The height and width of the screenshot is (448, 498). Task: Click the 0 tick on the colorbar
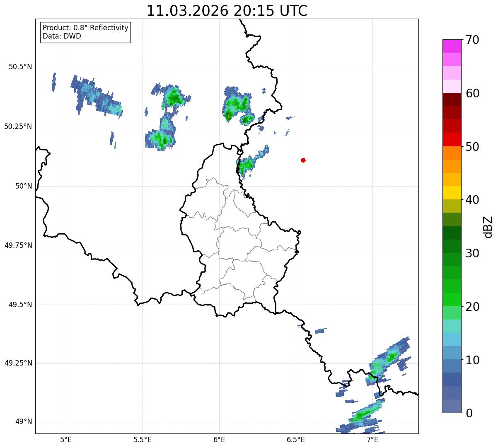(469, 413)
